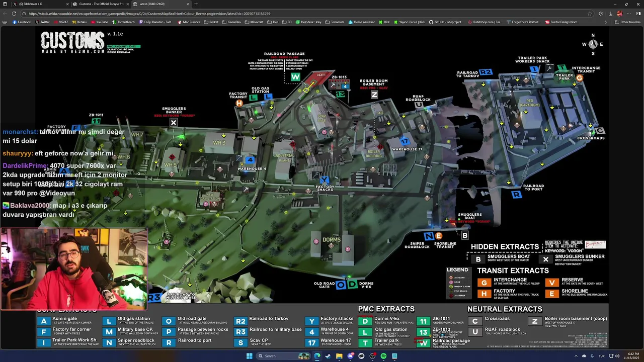Open Spotify from the taskbar
This screenshot has width=644, height=362.
pos(383,356)
